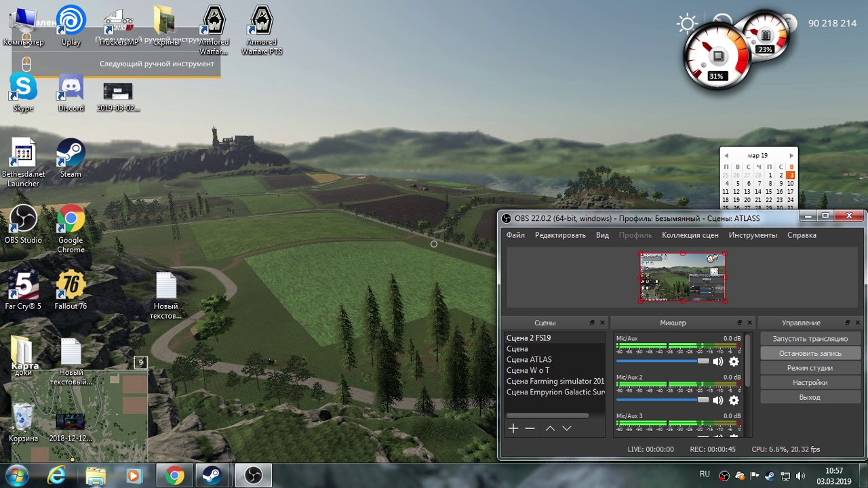This screenshot has width=868, height=488.
Task: Open the Коллекция сцен menu
Action: [x=690, y=235]
